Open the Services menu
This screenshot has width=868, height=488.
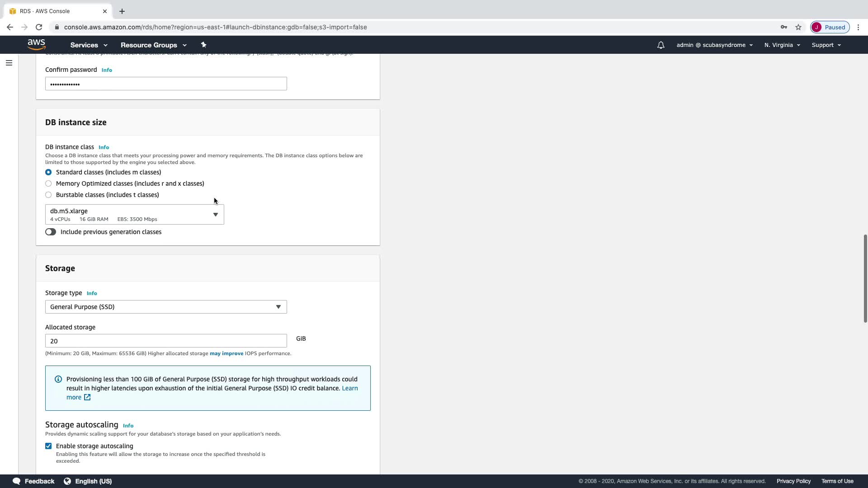click(x=89, y=45)
